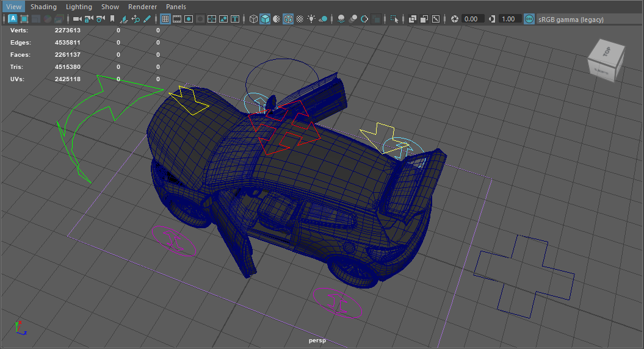Activate the 2D Pan/Zoom tool
The image size is (644, 349).
[136, 19]
